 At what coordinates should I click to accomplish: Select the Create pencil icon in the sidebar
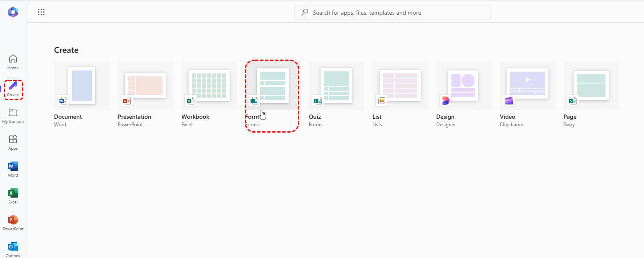tap(13, 87)
